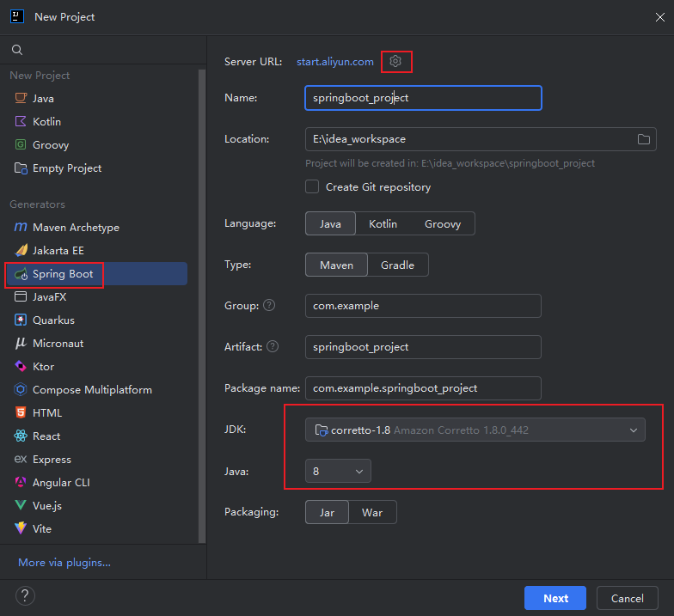Choose Kotlin as the language option
The height and width of the screenshot is (616, 674).
click(383, 223)
